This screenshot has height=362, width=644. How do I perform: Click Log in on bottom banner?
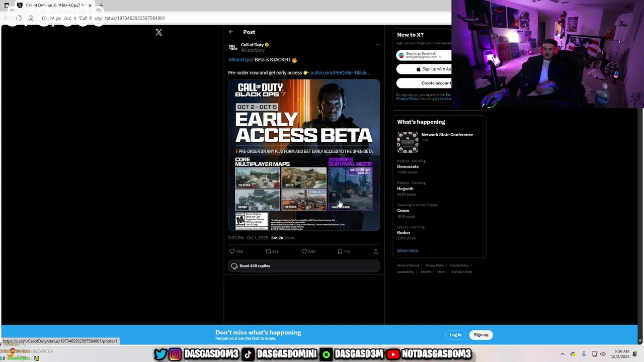click(x=455, y=335)
